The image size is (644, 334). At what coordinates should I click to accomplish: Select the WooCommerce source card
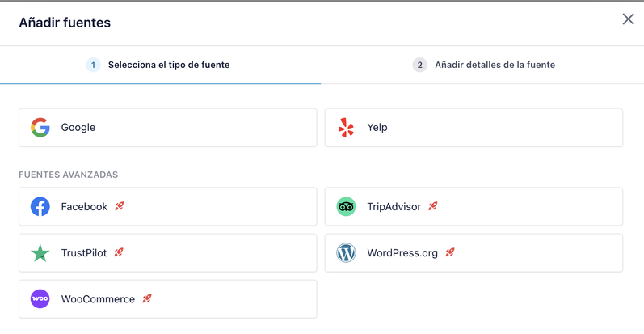coord(167,299)
